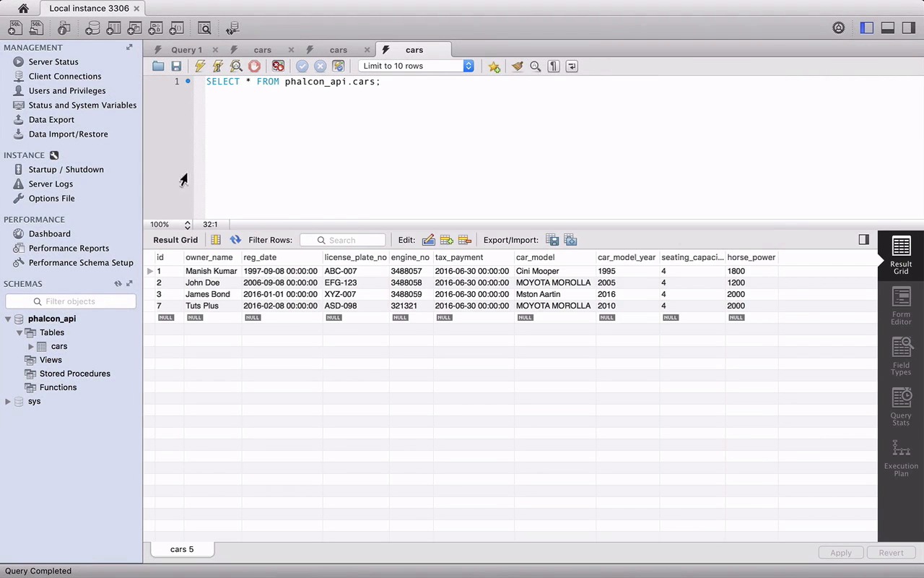Toggle the left sidebar panel
The image size is (924, 578).
(867, 28)
